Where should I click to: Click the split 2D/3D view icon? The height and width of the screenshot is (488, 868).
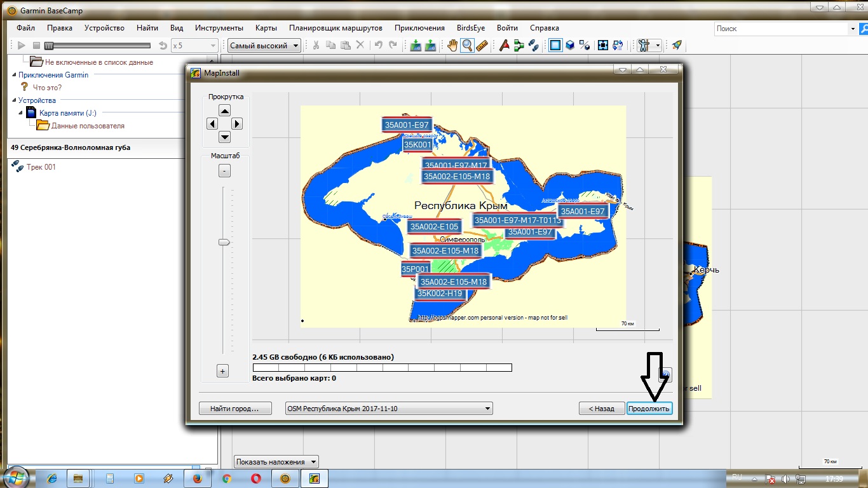pos(585,45)
